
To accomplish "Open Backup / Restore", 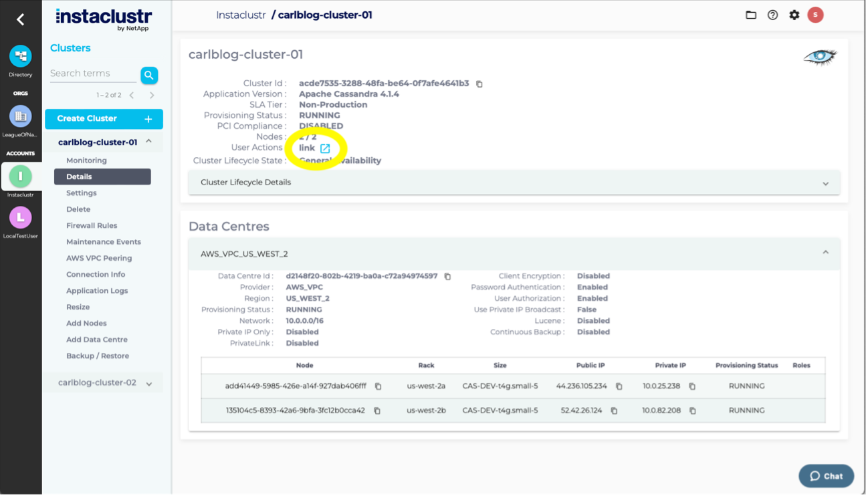I will (98, 356).
